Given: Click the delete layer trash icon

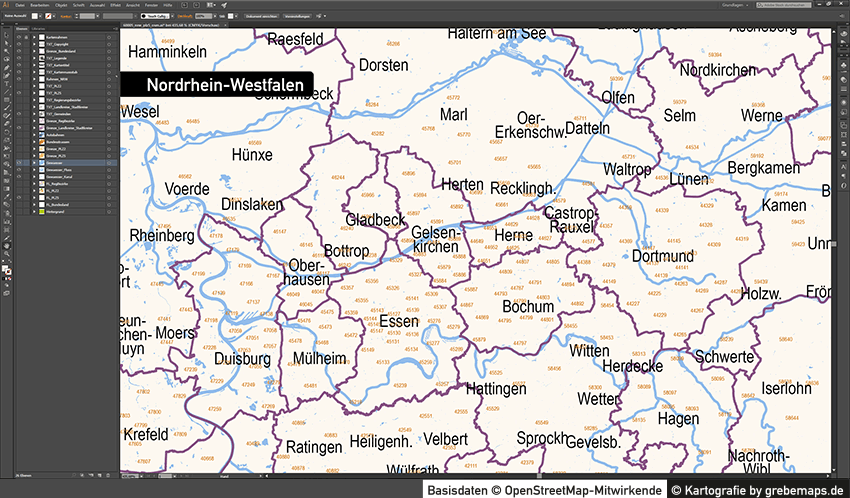Looking at the screenshot, I should click(106, 473).
